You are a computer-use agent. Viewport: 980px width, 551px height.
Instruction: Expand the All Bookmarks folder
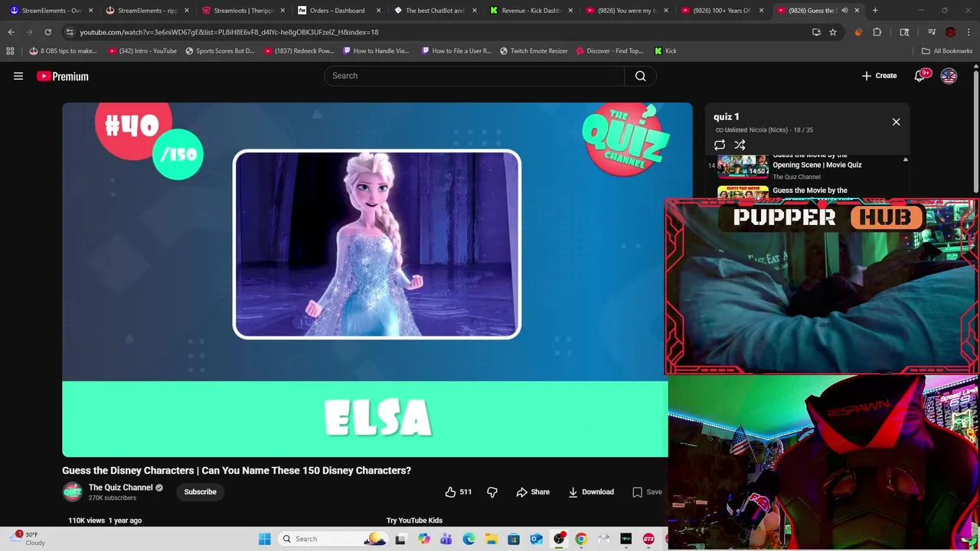[947, 51]
